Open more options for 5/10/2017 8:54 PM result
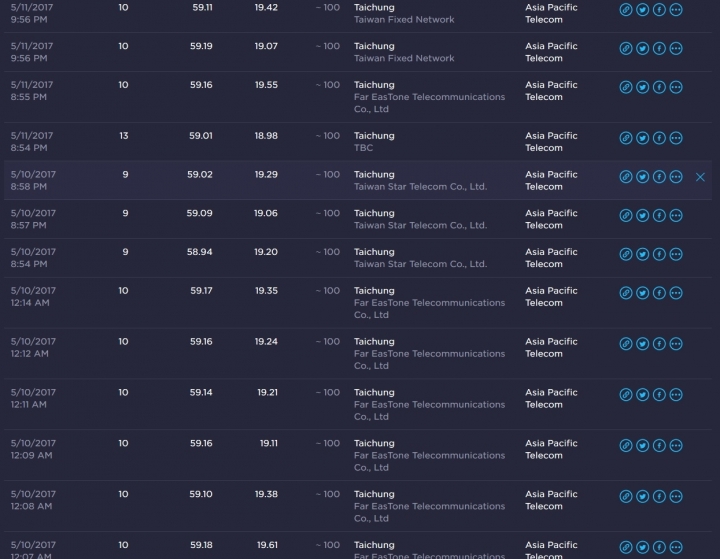The width and height of the screenshot is (720, 559). [676, 254]
